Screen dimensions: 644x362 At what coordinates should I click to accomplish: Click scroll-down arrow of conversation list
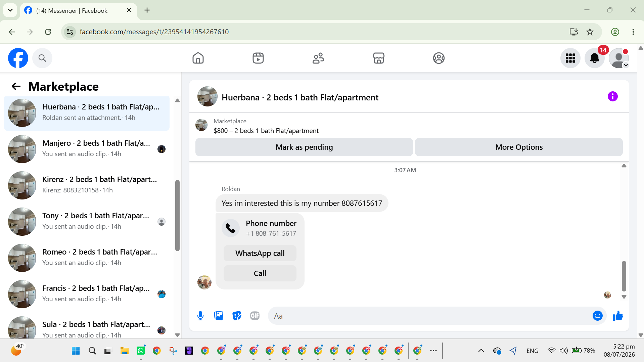(x=177, y=335)
